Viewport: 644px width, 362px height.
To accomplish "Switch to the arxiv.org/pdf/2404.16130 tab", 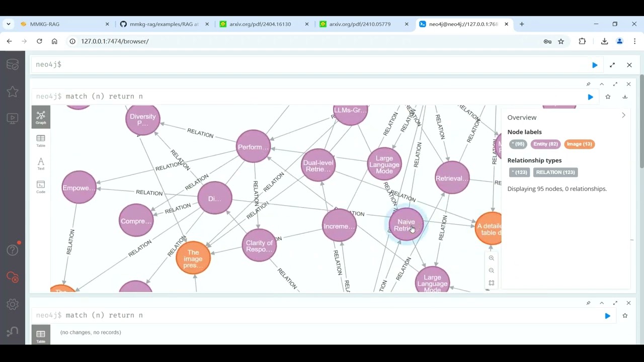I will tap(264, 24).
